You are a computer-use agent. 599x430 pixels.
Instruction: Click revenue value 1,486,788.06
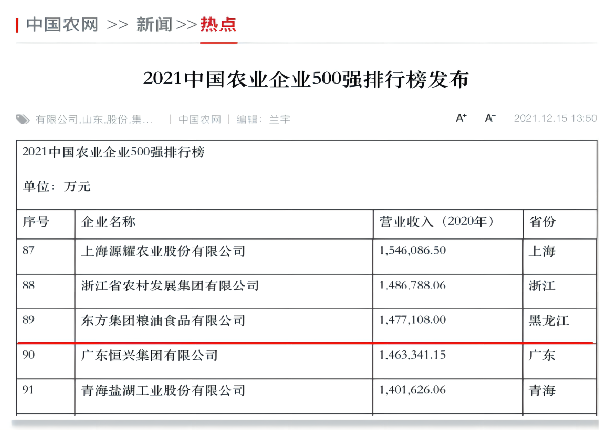coord(413,285)
